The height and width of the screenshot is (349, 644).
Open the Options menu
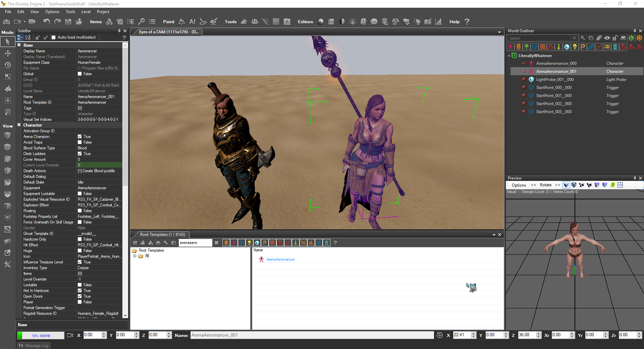52,12
